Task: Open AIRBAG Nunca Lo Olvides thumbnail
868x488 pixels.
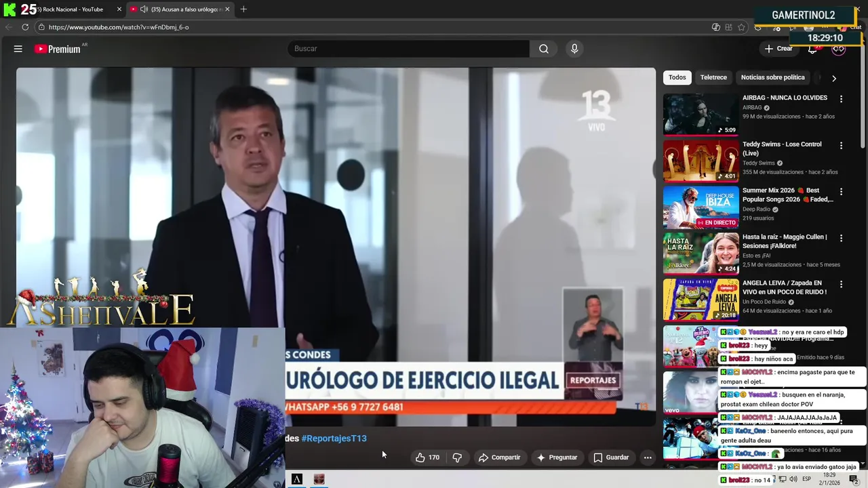Action: point(701,115)
